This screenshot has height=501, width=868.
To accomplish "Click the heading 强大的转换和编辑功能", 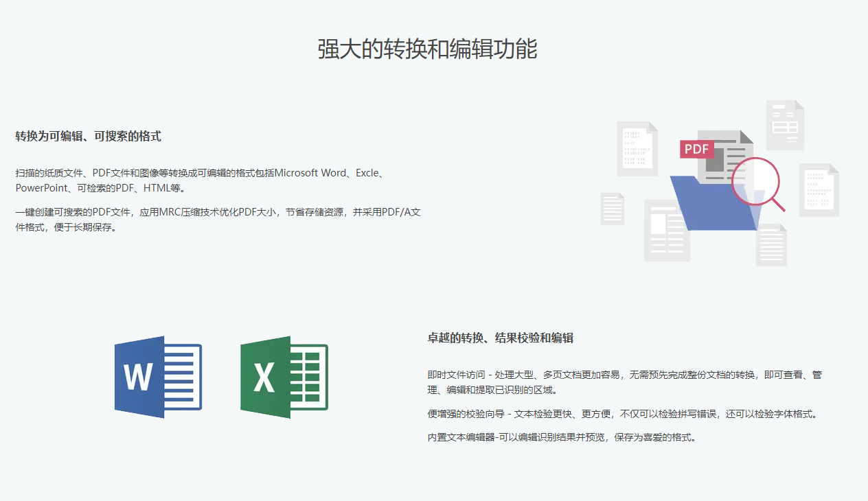I will point(427,49).
